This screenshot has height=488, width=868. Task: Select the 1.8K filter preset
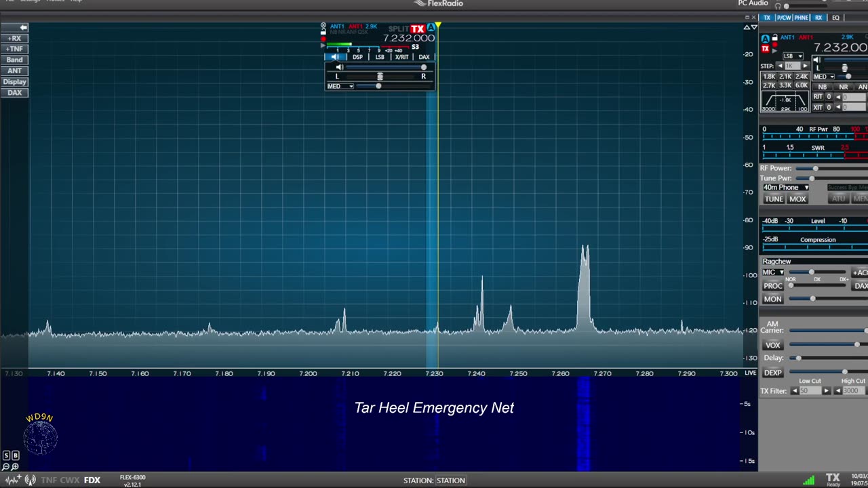769,77
